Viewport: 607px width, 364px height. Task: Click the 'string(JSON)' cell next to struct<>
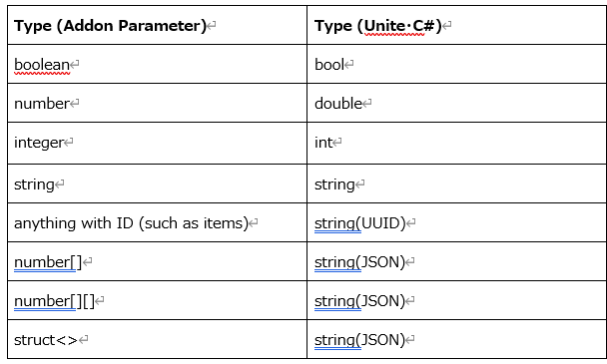coord(456,339)
